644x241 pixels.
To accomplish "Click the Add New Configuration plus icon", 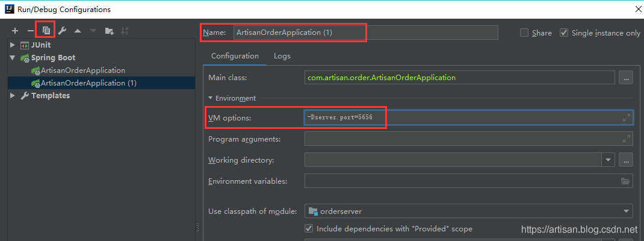I will [15, 31].
